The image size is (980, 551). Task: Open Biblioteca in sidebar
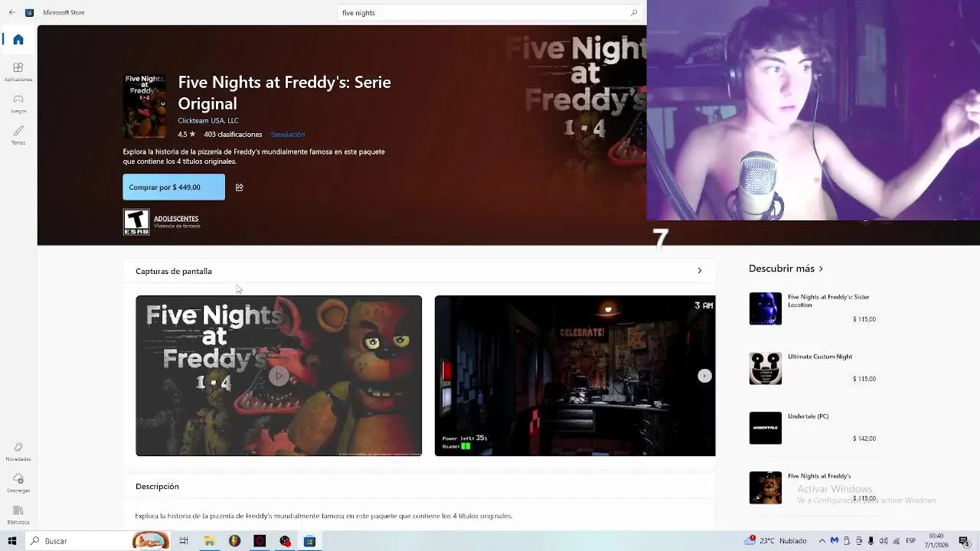[x=18, y=515]
